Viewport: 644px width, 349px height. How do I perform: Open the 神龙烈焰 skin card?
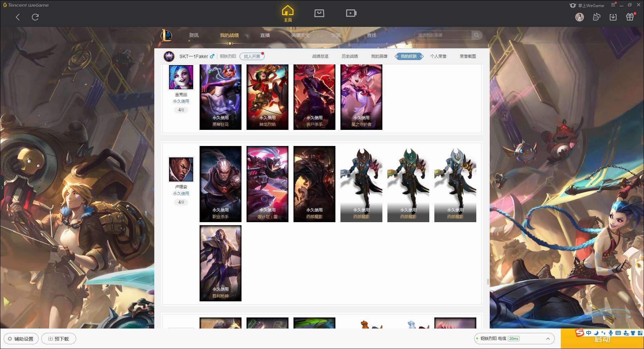coord(267,97)
